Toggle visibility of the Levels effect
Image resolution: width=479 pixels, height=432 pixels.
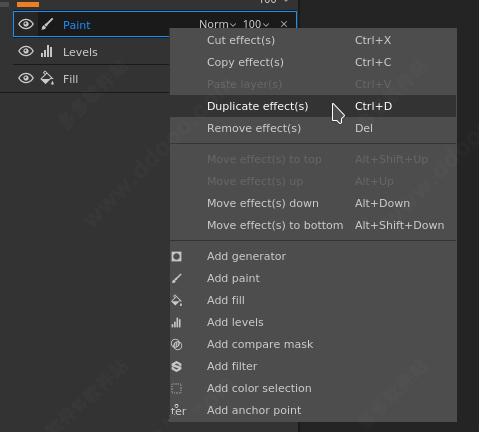pos(26,51)
